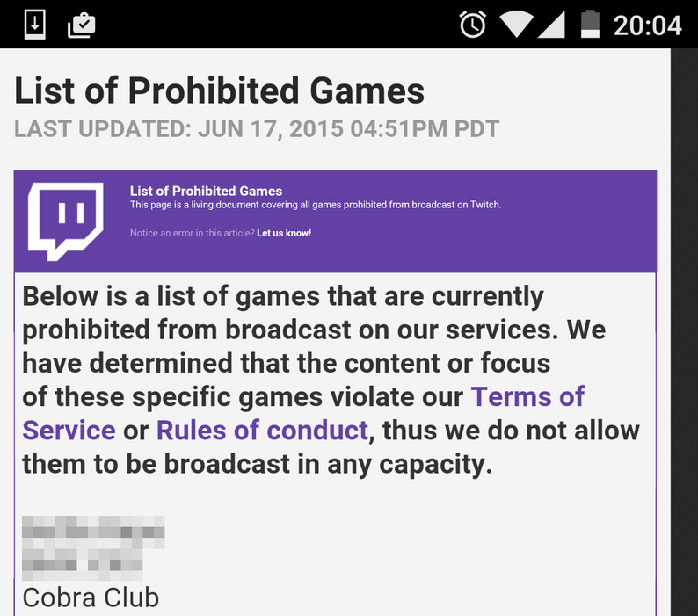This screenshot has height=616, width=698.
Task: Open the Terms of Service link
Action: click(x=527, y=397)
